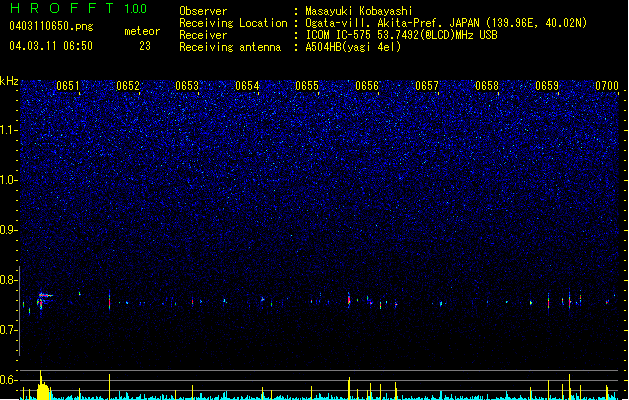Click the ICOM IC-575 receiver text

point(401,35)
